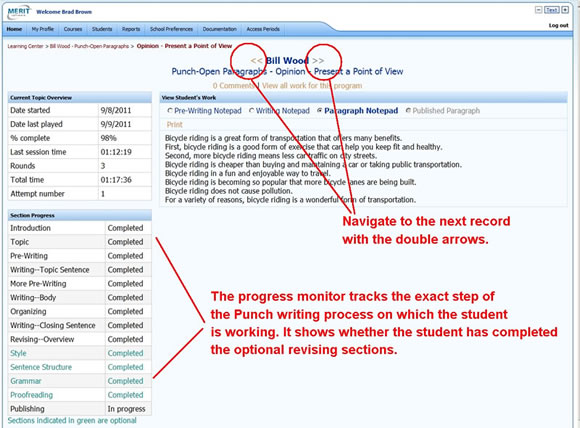This screenshot has width=580, height=428.
Task: Select the Pre-Writing Notepad radio button
Action: (x=170, y=111)
